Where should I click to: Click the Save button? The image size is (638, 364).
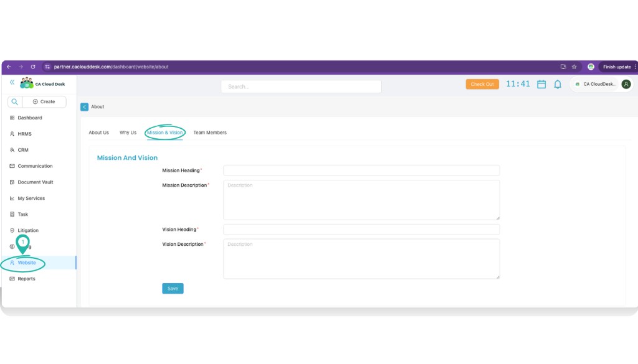[173, 288]
